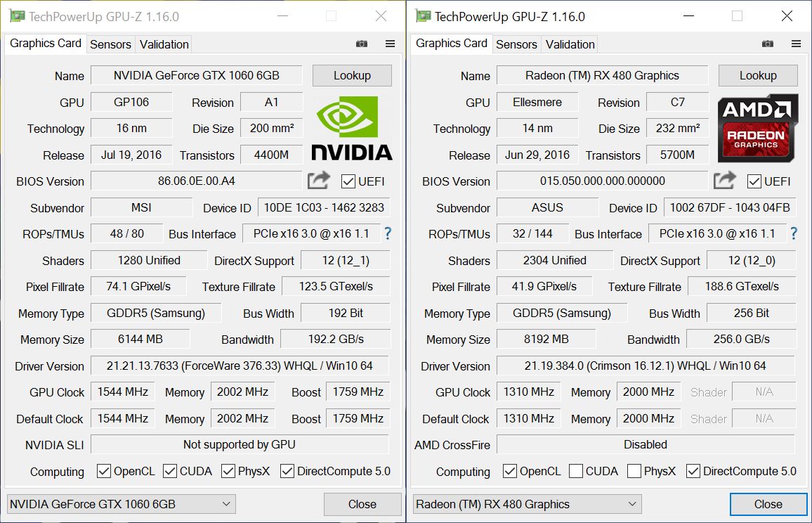Click the Device ID value 10DE 1C03 - 1462 3283
The height and width of the screenshot is (523, 812).
325,207
